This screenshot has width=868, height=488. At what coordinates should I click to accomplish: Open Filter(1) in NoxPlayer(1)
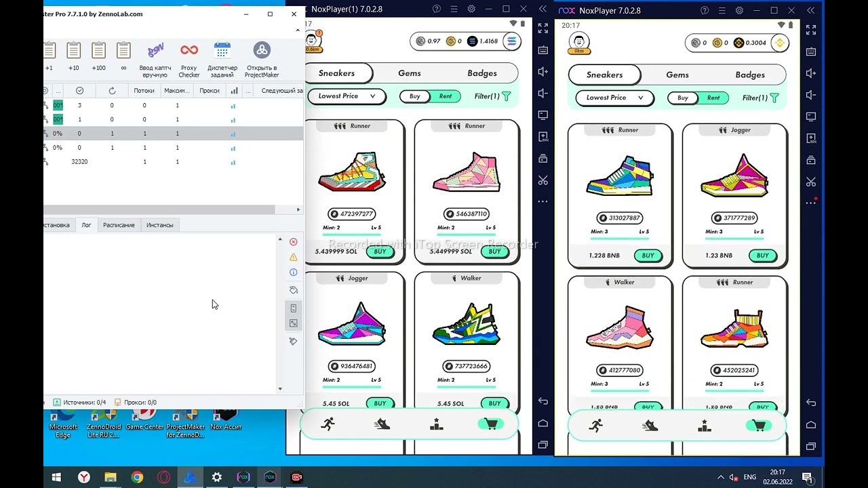[x=492, y=96]
